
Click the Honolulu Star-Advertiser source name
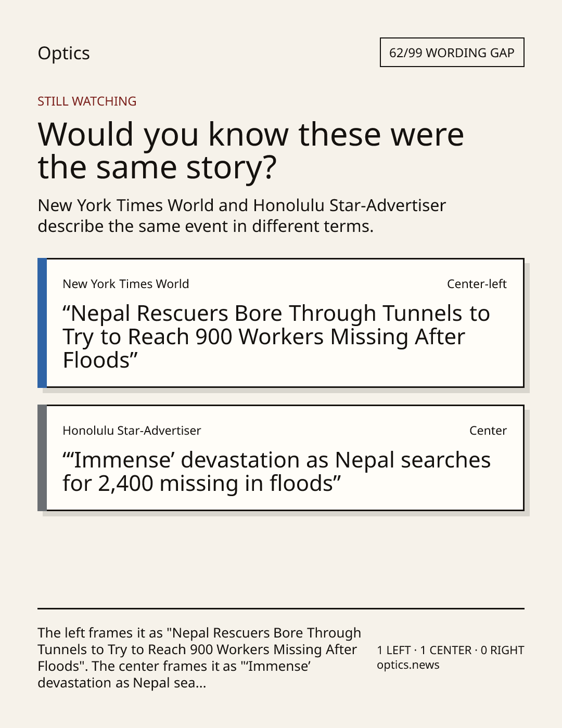[132, 431]
